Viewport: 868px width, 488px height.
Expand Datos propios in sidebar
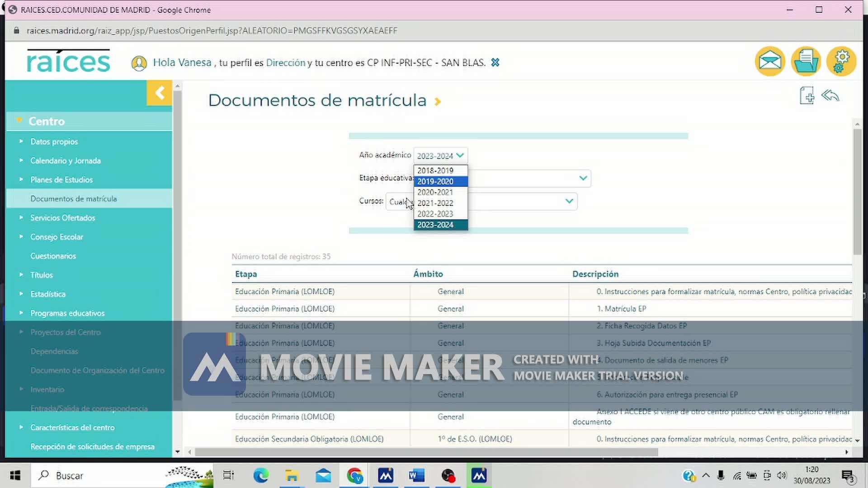pos(54,142)
